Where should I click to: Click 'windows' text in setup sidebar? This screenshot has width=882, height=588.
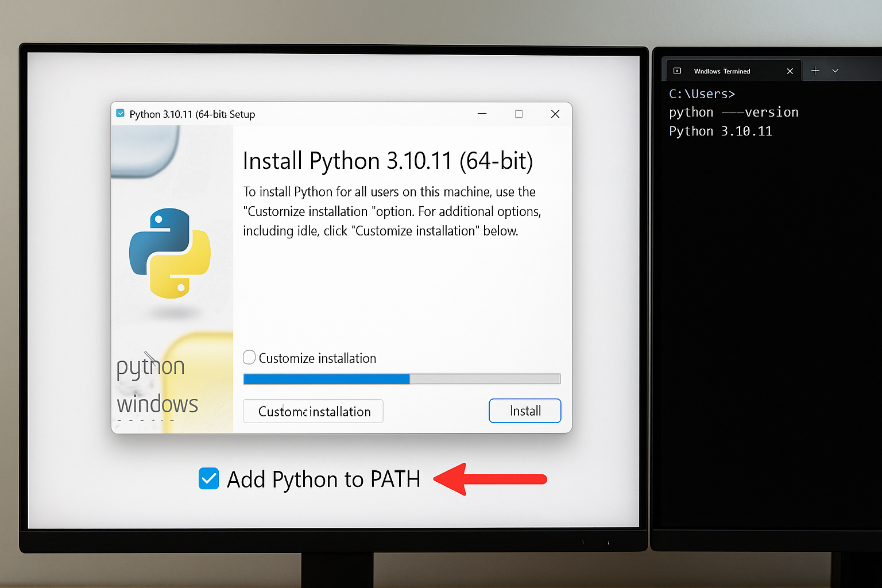coord(157,404)
